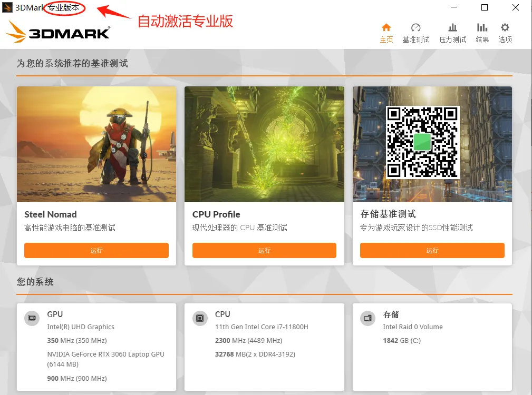This screenshot has width=532, height=395.
Task: Run the CPU Profile benchmark
Action: pos(264,250)
